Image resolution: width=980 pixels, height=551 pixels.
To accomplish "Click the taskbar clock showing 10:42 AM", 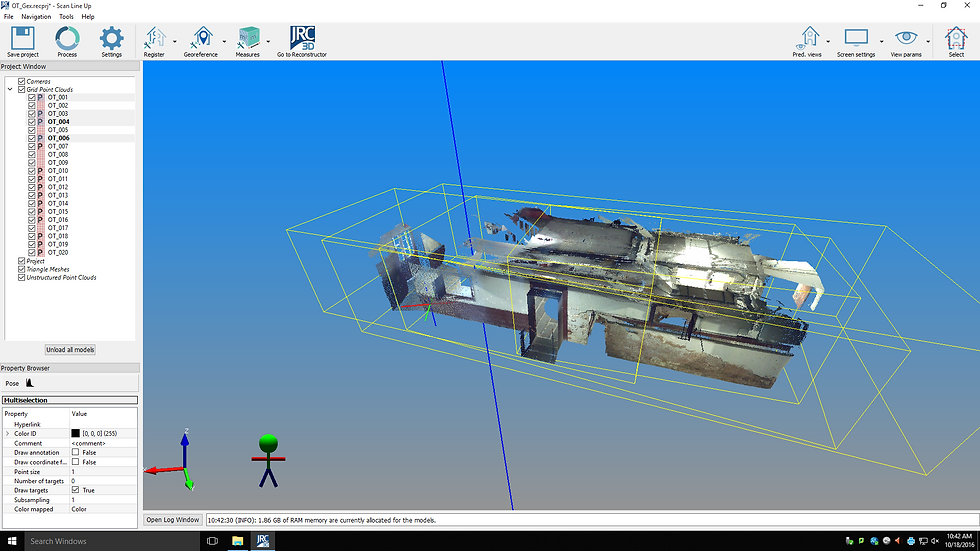I will click(x=959, y=541).
